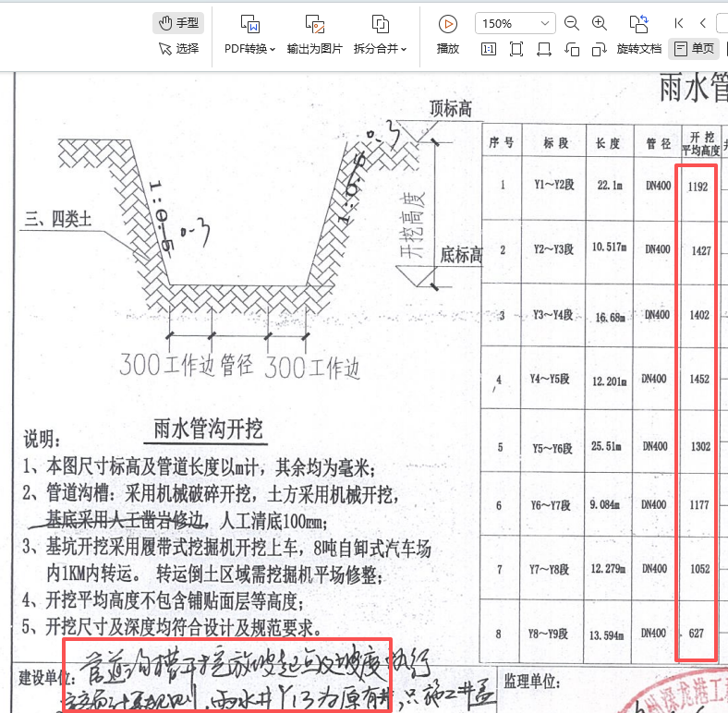Screen dimensions: 728x713
Task: Click the 开挖高度 vertical dimension label
Action: [412, 226]
